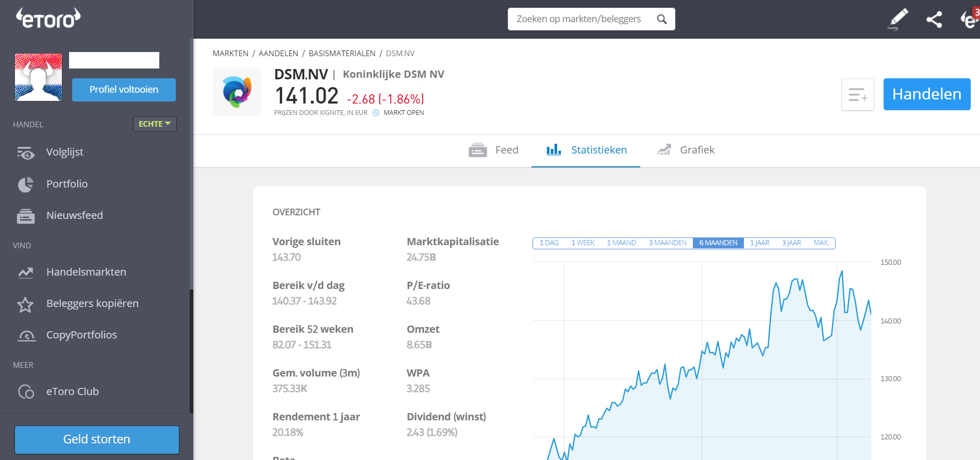Click the Bereik 52 weken value
The height and width of the screenshot is (460, 980).
302,345
